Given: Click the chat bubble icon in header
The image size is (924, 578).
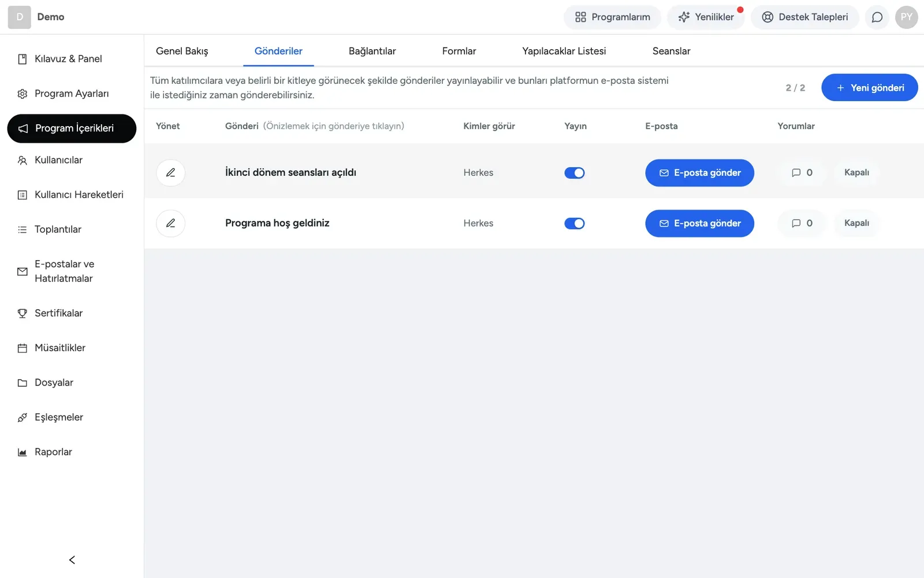Looking at the screenshot, I should (x=877, y=17).
